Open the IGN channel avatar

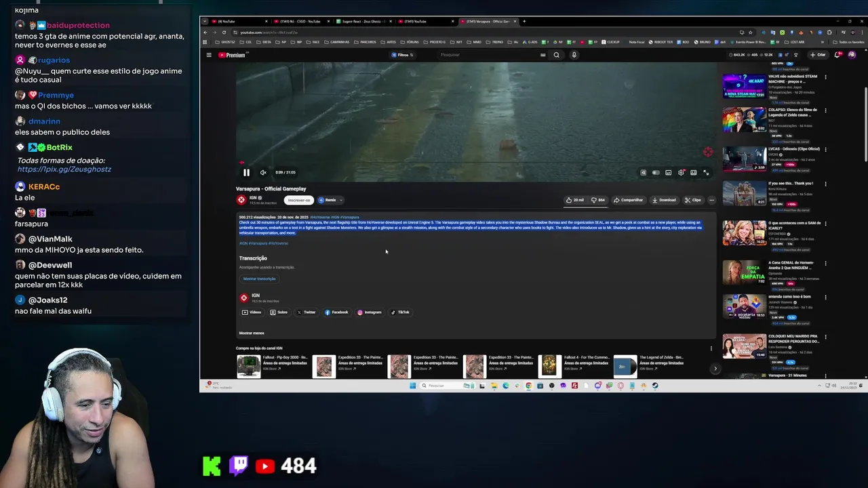pos(241,199)
